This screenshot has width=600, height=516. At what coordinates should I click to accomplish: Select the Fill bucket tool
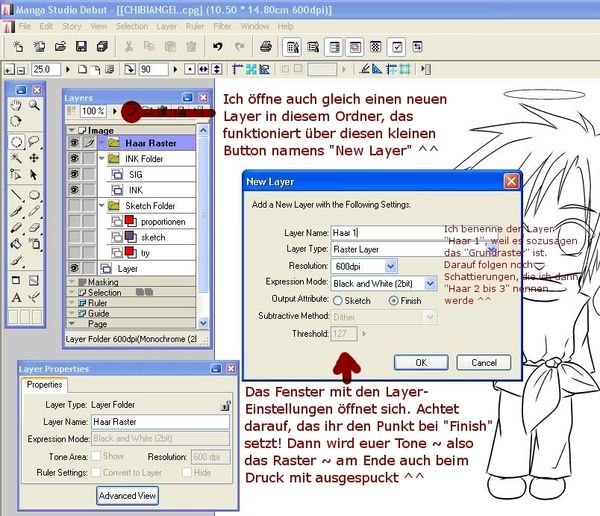point(16,244)
